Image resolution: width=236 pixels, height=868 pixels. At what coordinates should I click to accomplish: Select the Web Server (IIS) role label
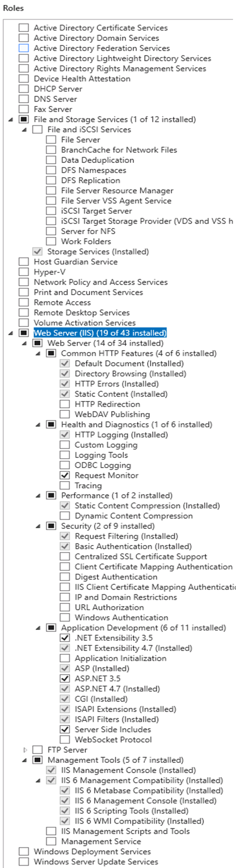click(100, 333)
